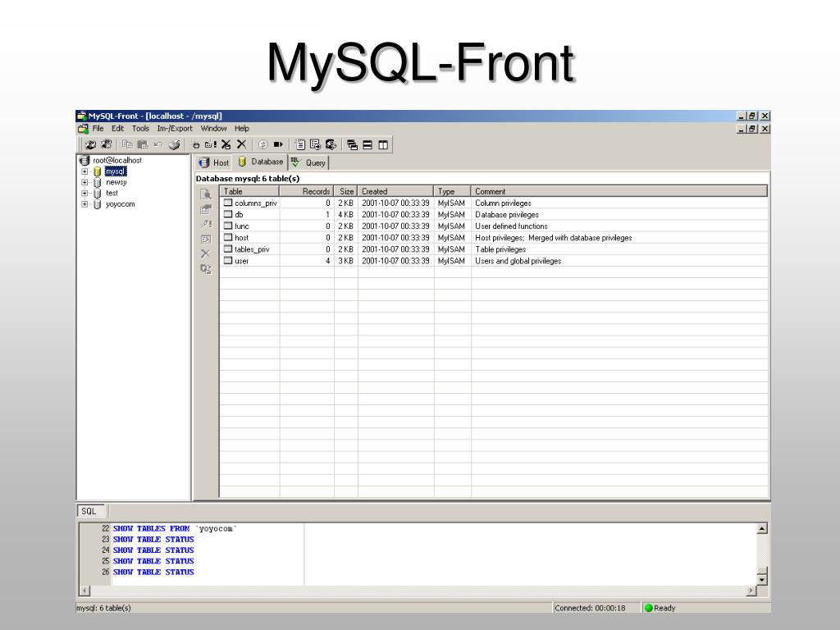
Task: Open the Im-/Export menu
Action: coord(175,129)
